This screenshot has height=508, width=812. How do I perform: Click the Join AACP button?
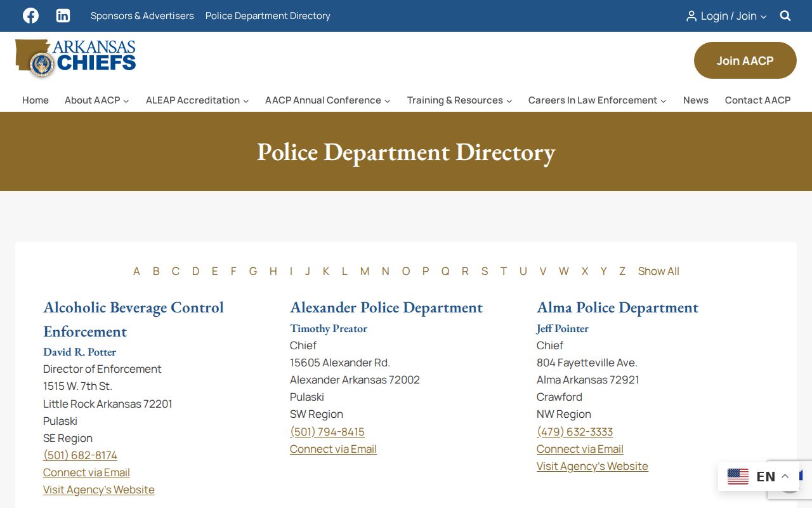(x=745, y=60)
